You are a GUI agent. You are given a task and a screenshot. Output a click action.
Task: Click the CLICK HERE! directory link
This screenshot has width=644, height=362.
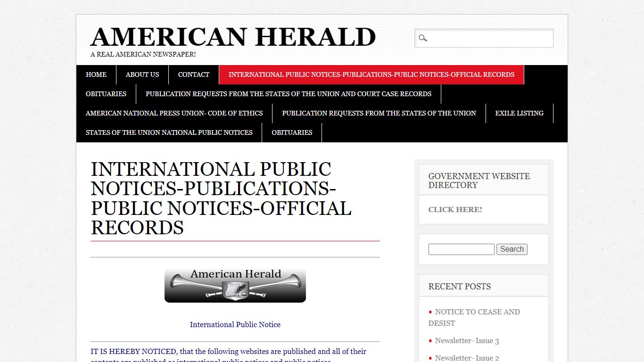(455, 210)
